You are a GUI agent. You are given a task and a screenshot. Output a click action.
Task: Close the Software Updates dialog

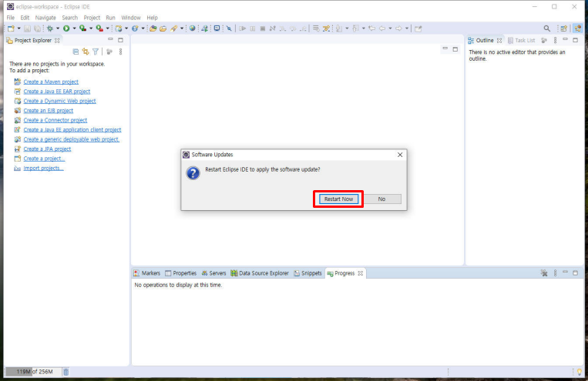(400, 155)
